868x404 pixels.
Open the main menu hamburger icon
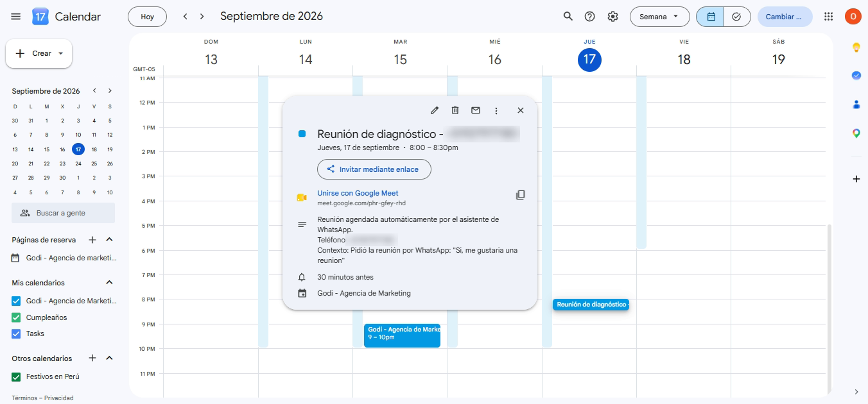click(x=16, y=17)
